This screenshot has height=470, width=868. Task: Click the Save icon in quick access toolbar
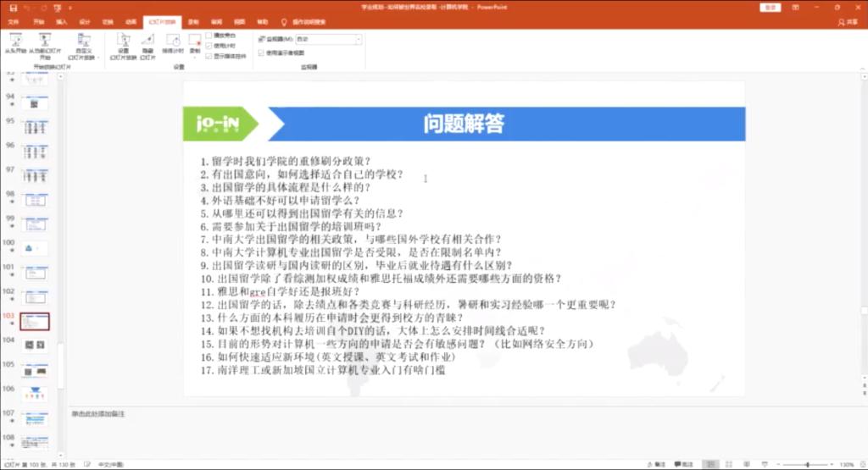(x=13, y=7)
